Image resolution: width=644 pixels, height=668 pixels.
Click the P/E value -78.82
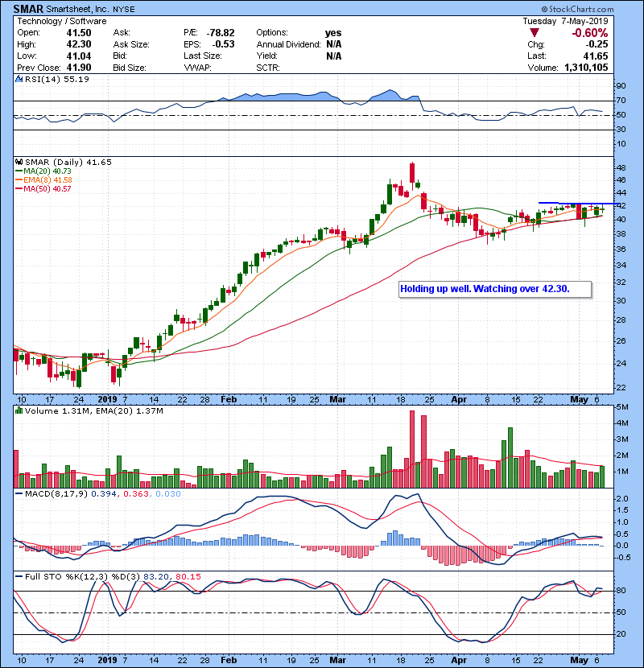(221, 33)
